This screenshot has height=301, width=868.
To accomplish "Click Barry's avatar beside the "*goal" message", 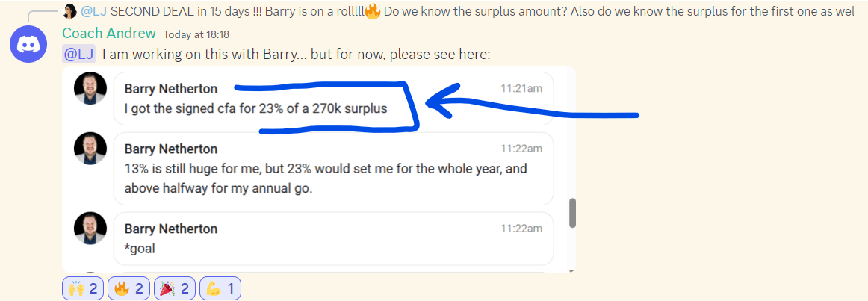I will click(x=90, y=228).
